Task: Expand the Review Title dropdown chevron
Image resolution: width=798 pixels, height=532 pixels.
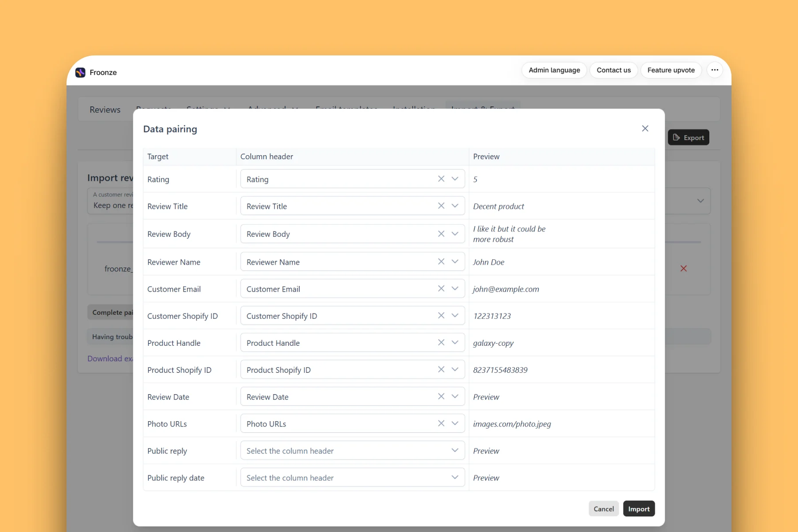Action: pos(455,206)
